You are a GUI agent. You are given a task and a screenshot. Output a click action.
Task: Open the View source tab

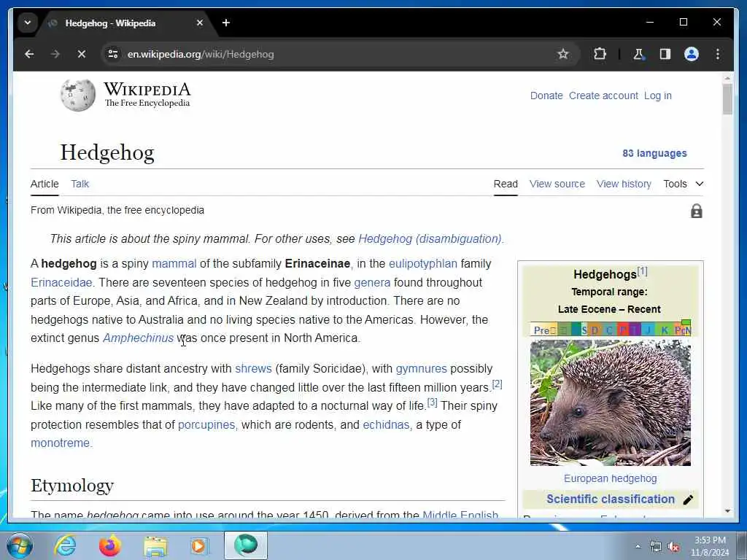[557, 184]
